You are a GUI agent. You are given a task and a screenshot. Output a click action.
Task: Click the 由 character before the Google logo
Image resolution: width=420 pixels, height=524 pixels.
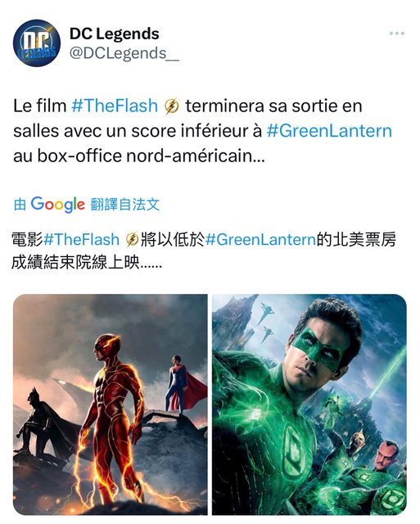(20, 204)
